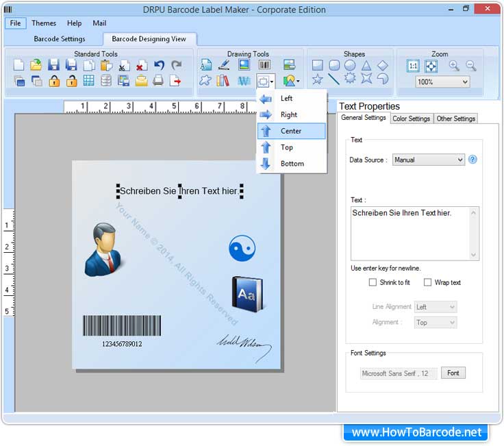
Task: Click the blue help icon beside Data Source
Action: click(473, 160)
